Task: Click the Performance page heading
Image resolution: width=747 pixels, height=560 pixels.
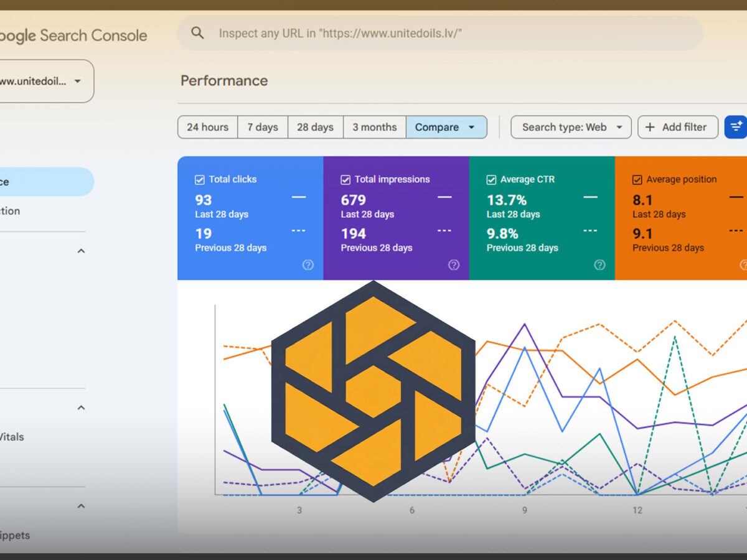Action: [x=224, y=81]
